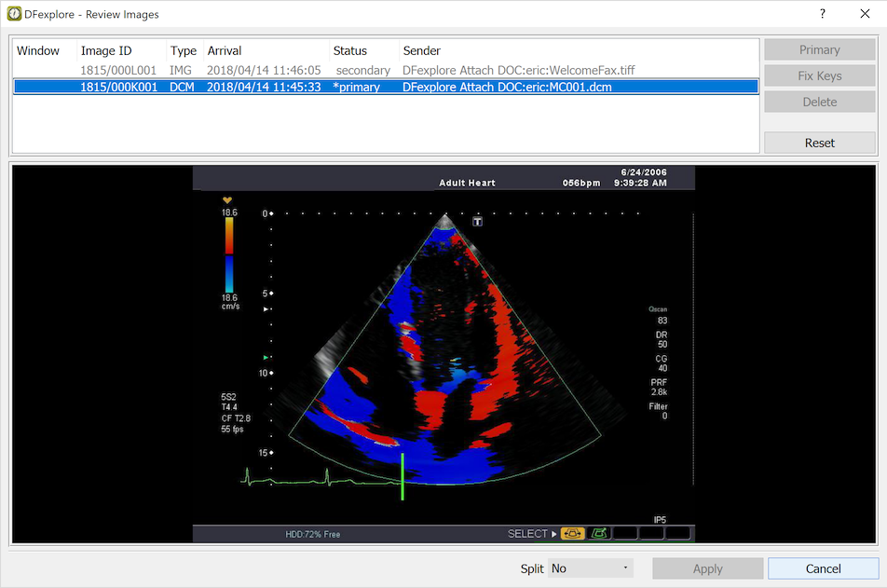Select the secondary WelcomeFax.tiff image row

click(386, 70)
